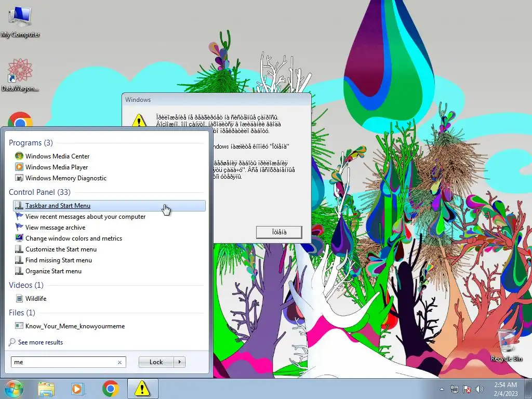This screenshot has width=532, height=399.
Task: Click the Windows dialog title bar
Action: (217, 99)
